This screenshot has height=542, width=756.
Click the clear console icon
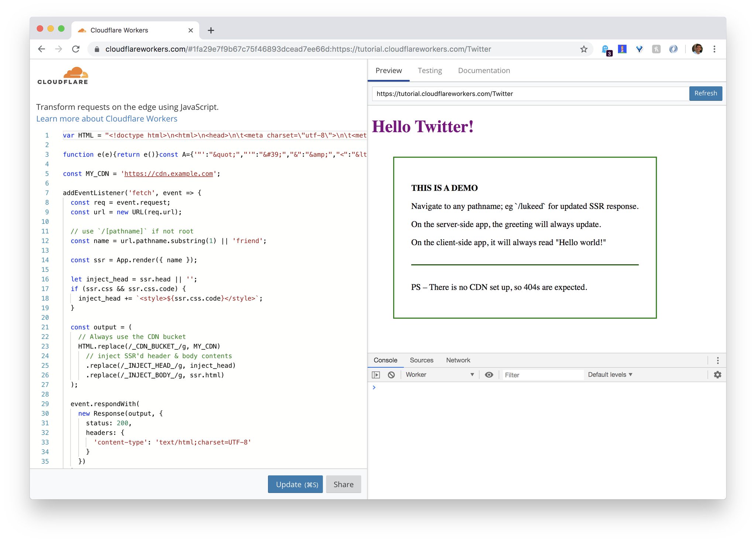[x=391, y=375]
